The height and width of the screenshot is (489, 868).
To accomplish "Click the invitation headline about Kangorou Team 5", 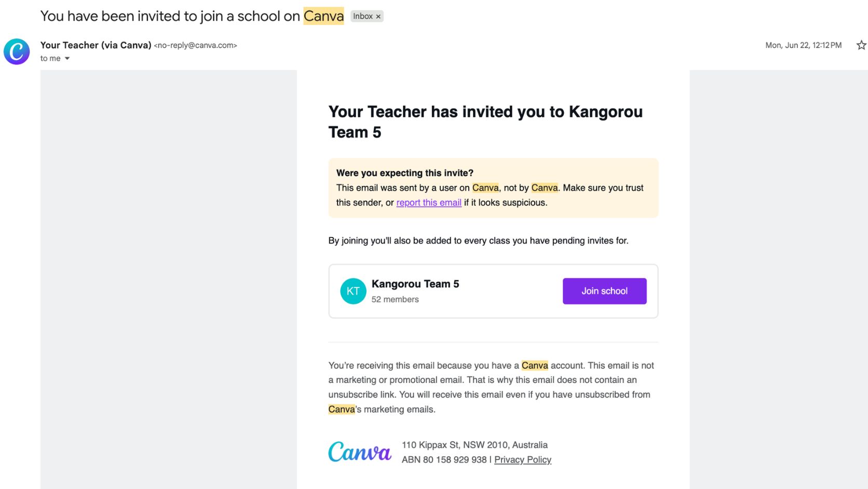I will coord(485,122).
